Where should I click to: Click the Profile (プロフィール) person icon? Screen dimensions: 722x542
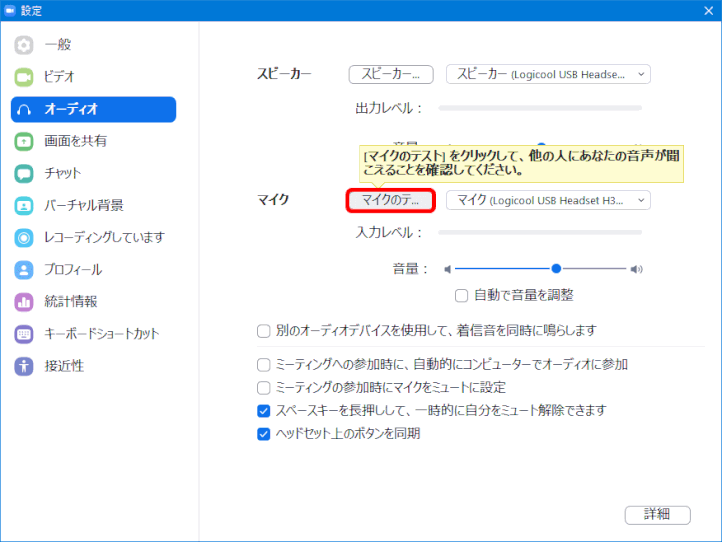tap(23, 270)
